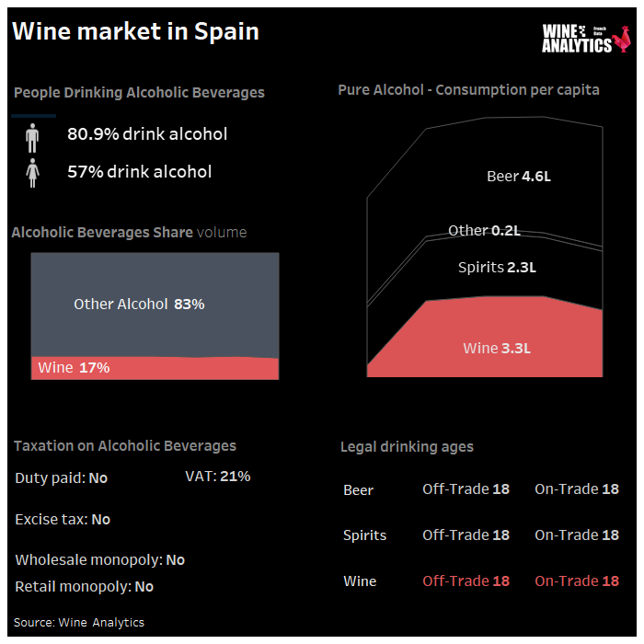Click the Source: Wine Analytics text
644x644 pixels.
click(79, 623)
